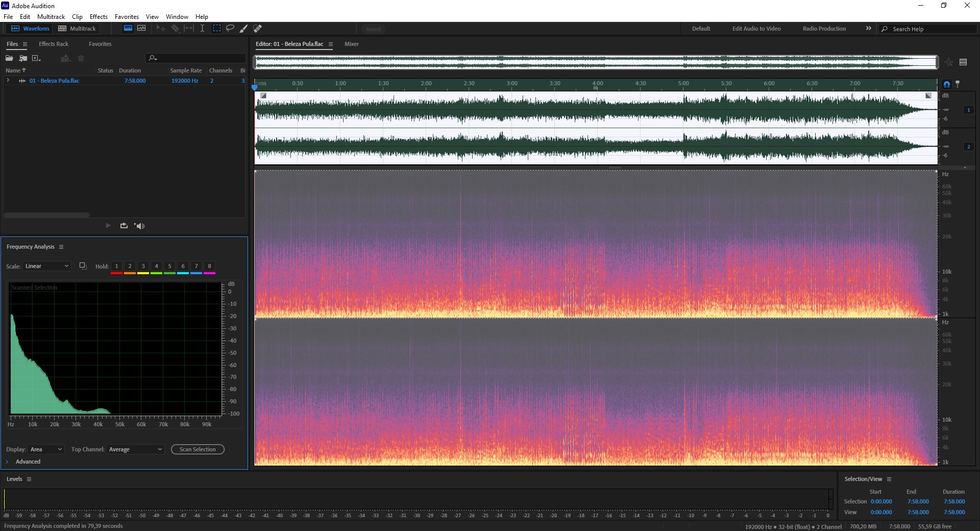Switch to the Effects Rack tab
The width and height of the screenshot is (980, 531).
click(54, 44)
